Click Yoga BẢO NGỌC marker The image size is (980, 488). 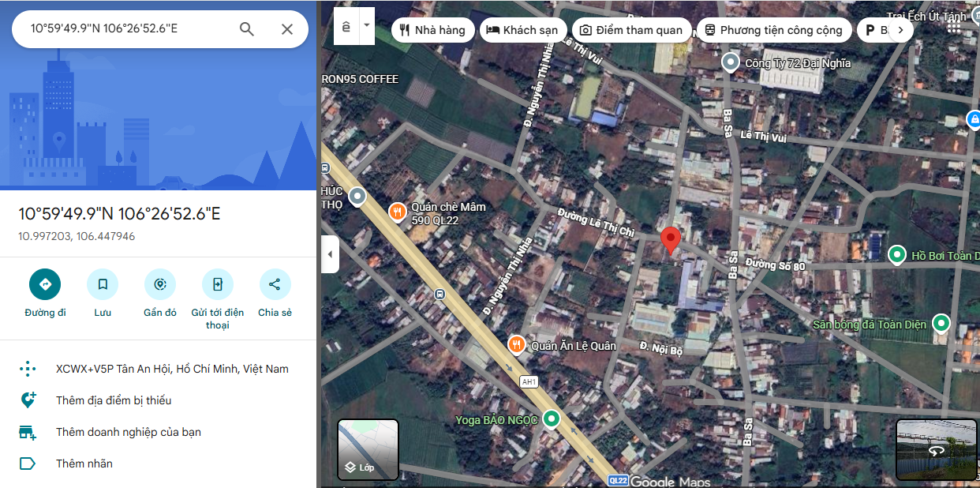[x=552, y=419]
